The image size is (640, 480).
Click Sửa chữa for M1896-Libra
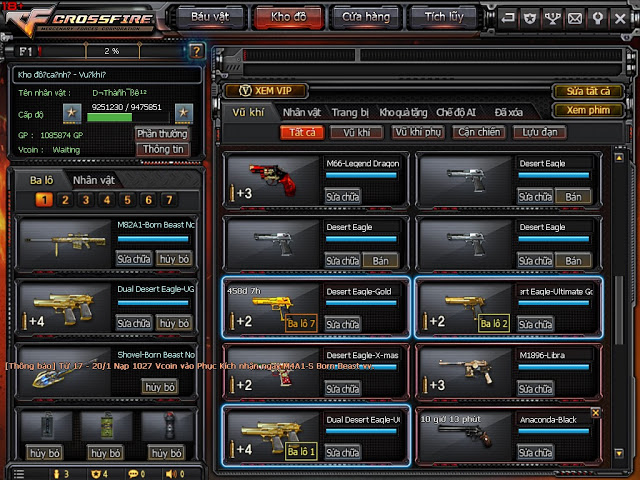pos(535,389)
